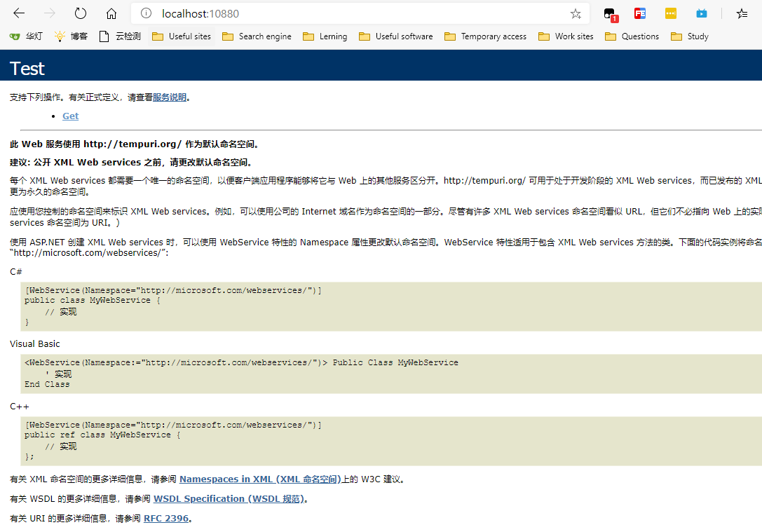Click the "http://microsoft.com/webservices/": text line

coord(89,252)
